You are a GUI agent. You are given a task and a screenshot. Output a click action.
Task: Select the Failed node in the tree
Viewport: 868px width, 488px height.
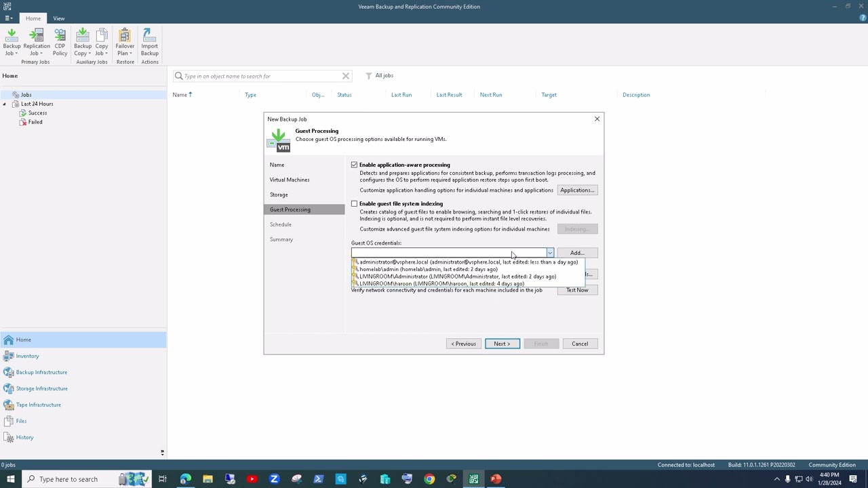(35, 122)
